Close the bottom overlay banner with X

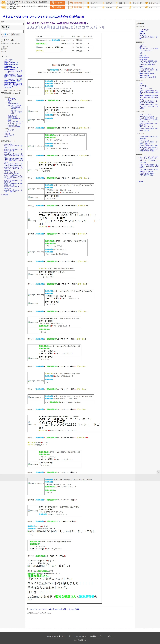click(158, 472)
